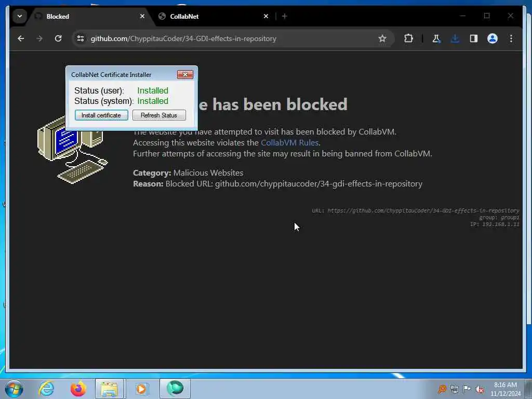Bookmark this page with the star icon
The height and width of the screenshot is (399, 532).
(382, 38)
